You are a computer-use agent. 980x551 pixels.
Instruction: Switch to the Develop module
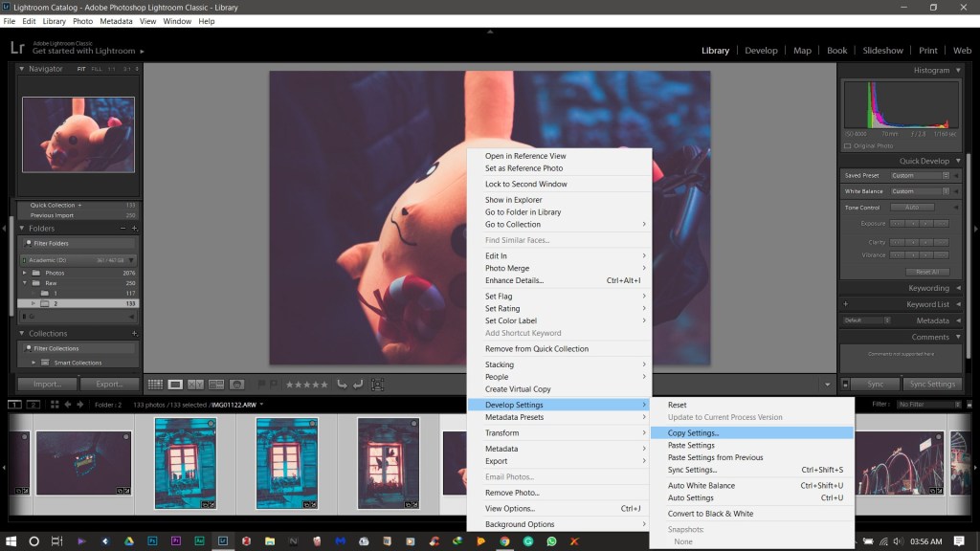pos(761,51)
